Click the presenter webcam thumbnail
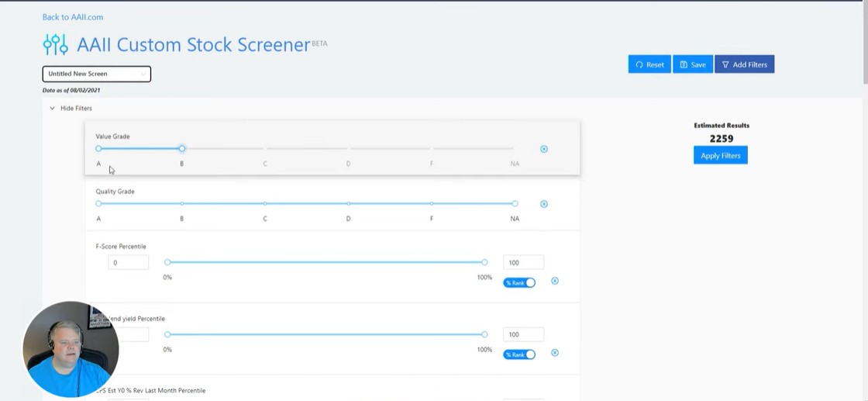The height and width of the screenshot is (401, 868). (x=71, y=349)
